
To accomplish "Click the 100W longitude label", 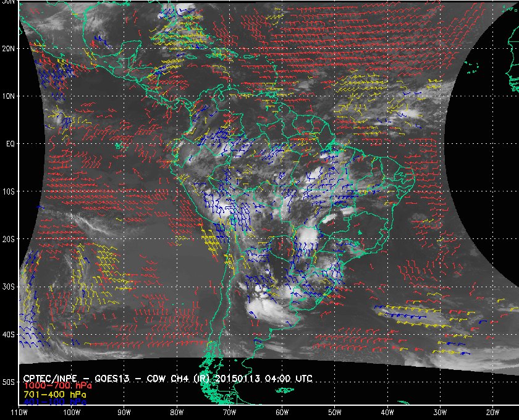I will click(x=72, y=413).
